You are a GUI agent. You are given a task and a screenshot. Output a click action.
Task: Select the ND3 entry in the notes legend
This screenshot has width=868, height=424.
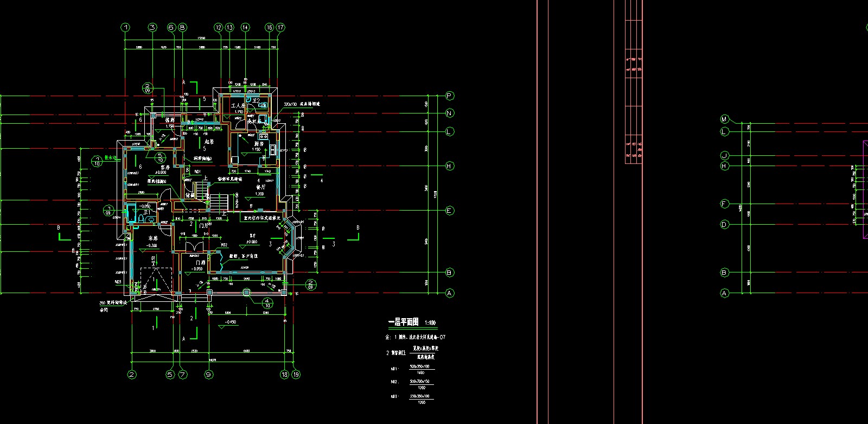[x=394, y=397]
